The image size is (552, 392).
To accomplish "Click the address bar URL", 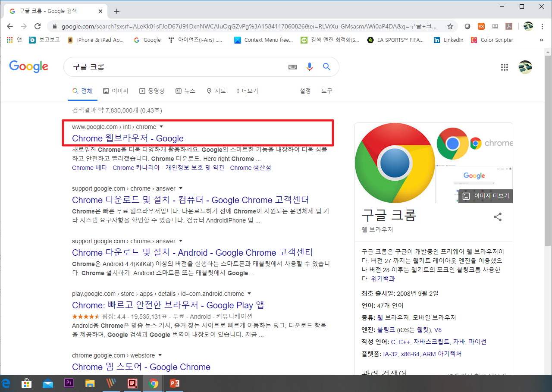I will 249,26.
